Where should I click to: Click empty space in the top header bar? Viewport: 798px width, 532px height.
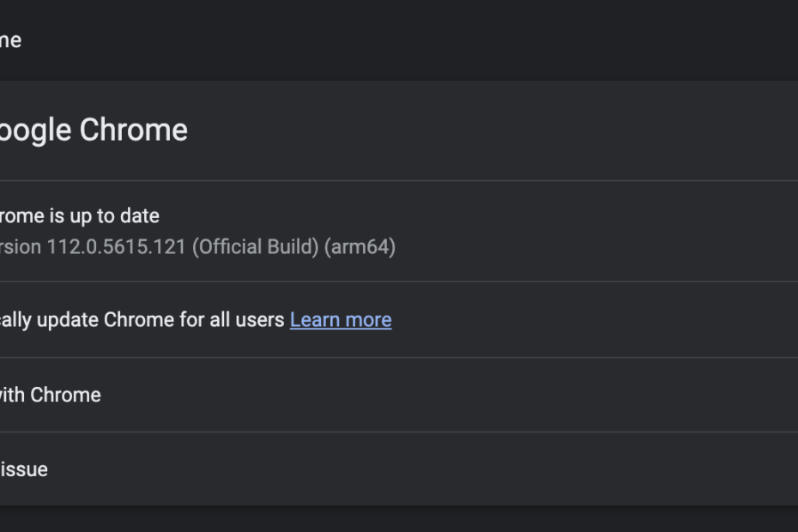click(429, 40)
